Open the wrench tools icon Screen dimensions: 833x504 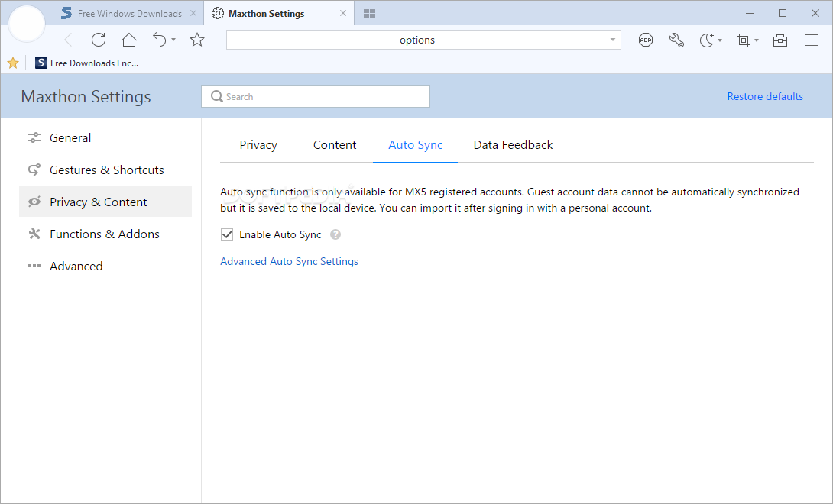click(676, 40)
